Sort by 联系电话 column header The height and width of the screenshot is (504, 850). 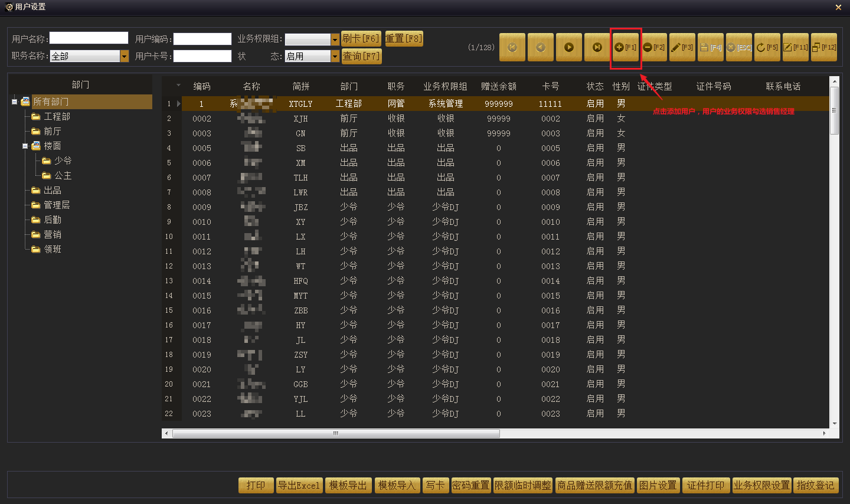783,86
